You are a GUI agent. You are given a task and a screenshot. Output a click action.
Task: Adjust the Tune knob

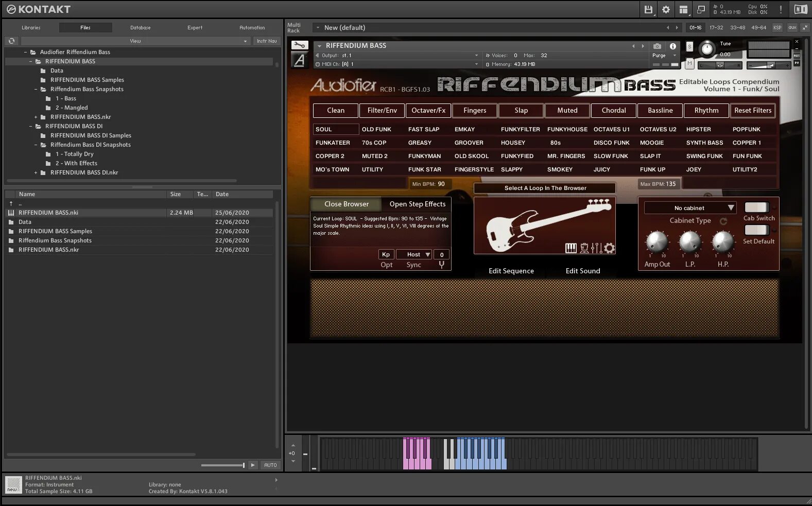pos(707,49)
